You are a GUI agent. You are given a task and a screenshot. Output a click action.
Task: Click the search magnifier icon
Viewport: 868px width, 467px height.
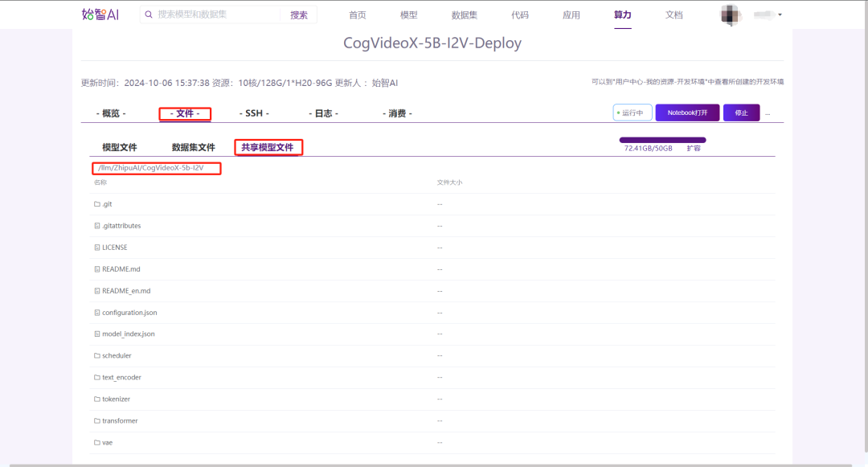click(x=149, y=15)
